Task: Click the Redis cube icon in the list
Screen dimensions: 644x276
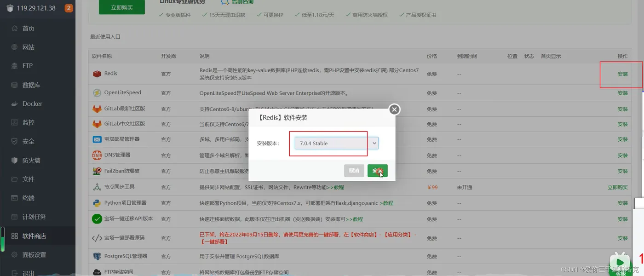Action: 97,74
